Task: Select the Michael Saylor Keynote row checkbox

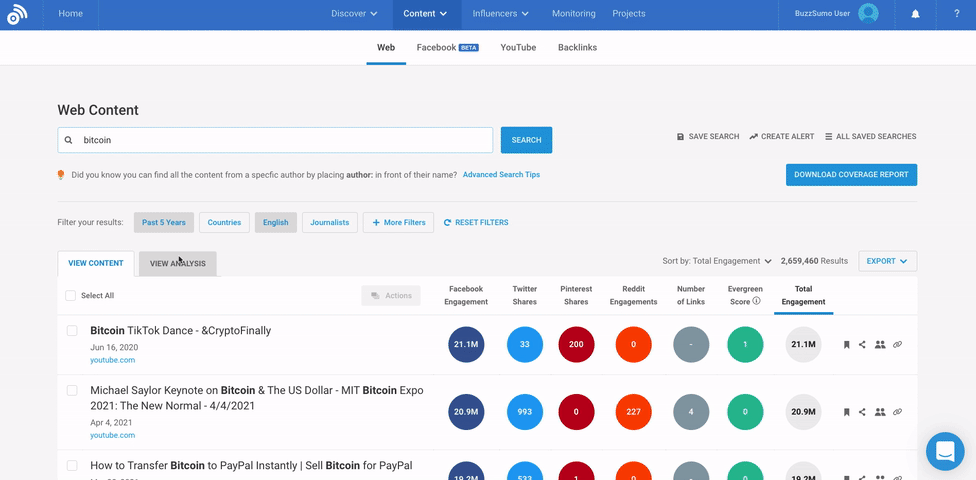Action: point(72,391)
